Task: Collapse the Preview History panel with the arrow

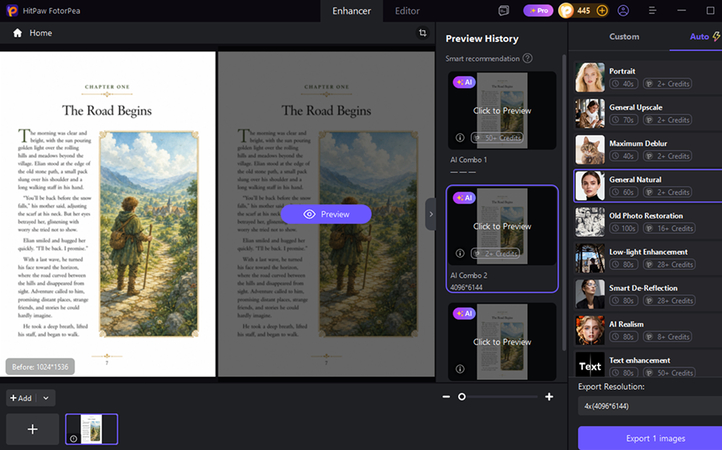Action: pyautogui.click(x=431, y=214)
